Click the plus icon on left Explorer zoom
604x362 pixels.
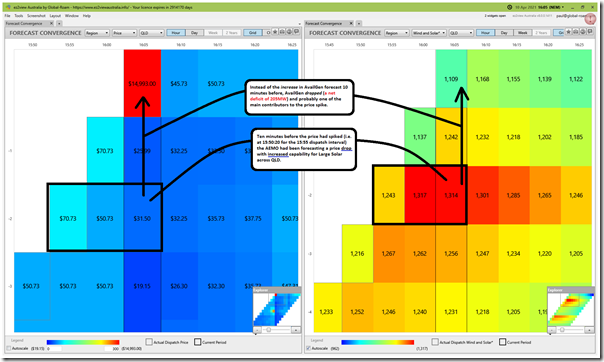295,330
